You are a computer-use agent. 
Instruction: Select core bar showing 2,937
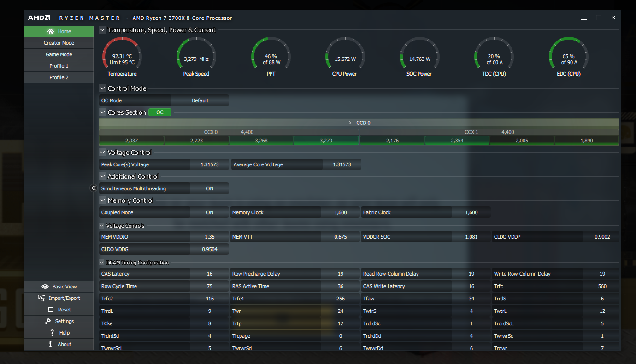(131, 141)
